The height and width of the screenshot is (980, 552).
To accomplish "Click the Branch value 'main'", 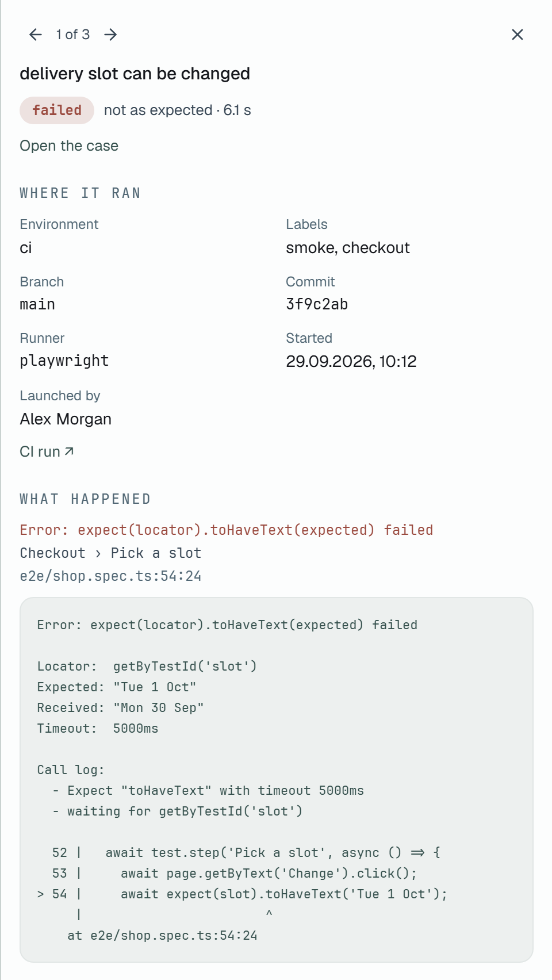I will pos(37,304).
